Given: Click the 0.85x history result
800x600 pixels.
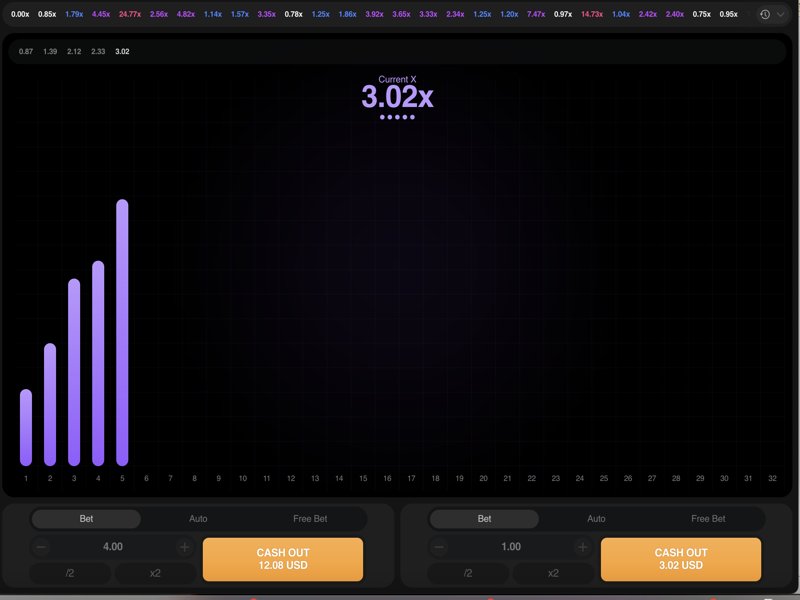Looking at the screenshot, I should pos(47,14).
